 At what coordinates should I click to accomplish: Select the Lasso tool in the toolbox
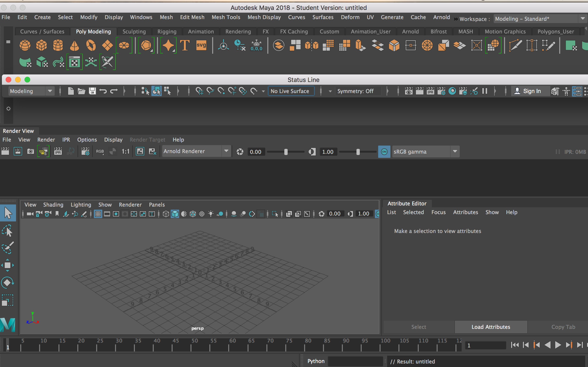8,231
